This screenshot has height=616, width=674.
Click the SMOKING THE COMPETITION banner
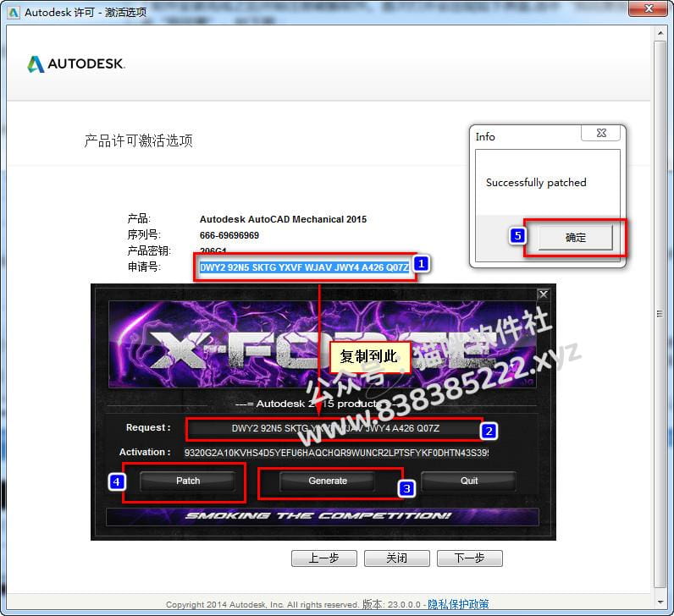[322, 516]
